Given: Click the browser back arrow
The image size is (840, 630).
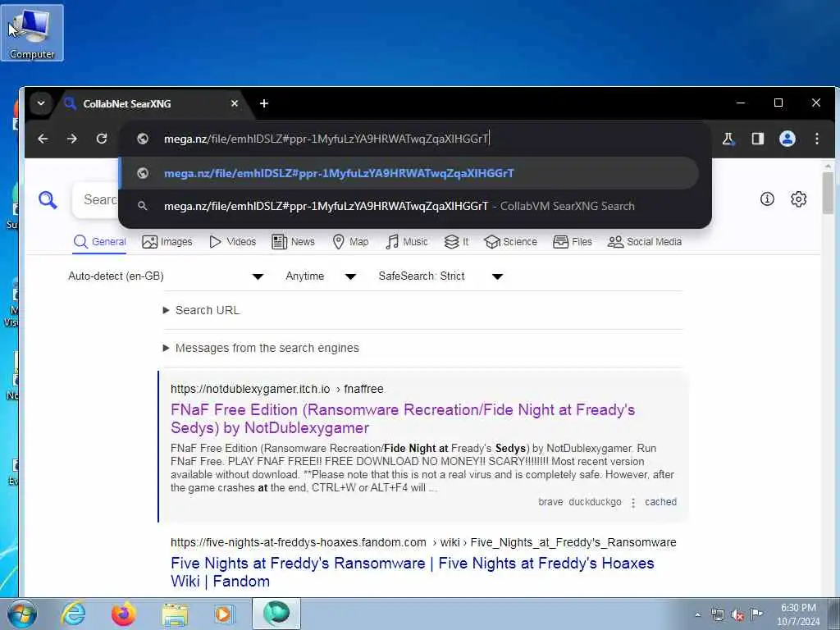Looking at the screenshot, I should pos(43,139).
